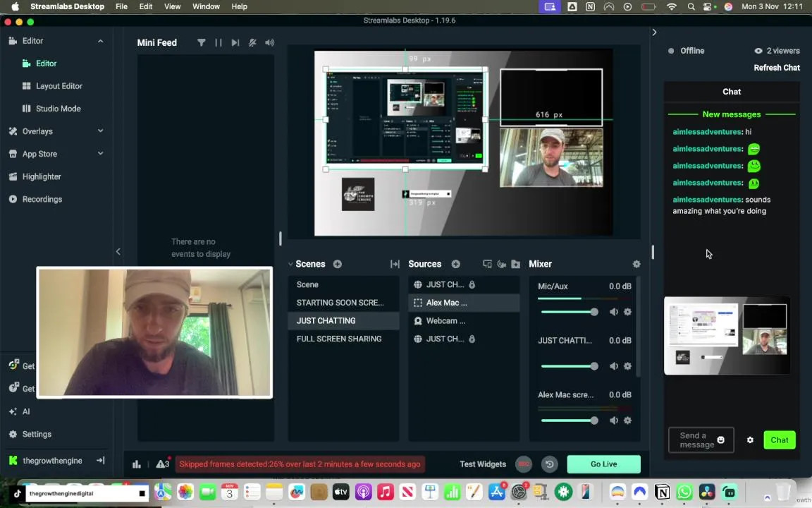Open Alex Mac screen mixer settings gear
Viewport: 812px width, 508px height.
click(627, 421)
